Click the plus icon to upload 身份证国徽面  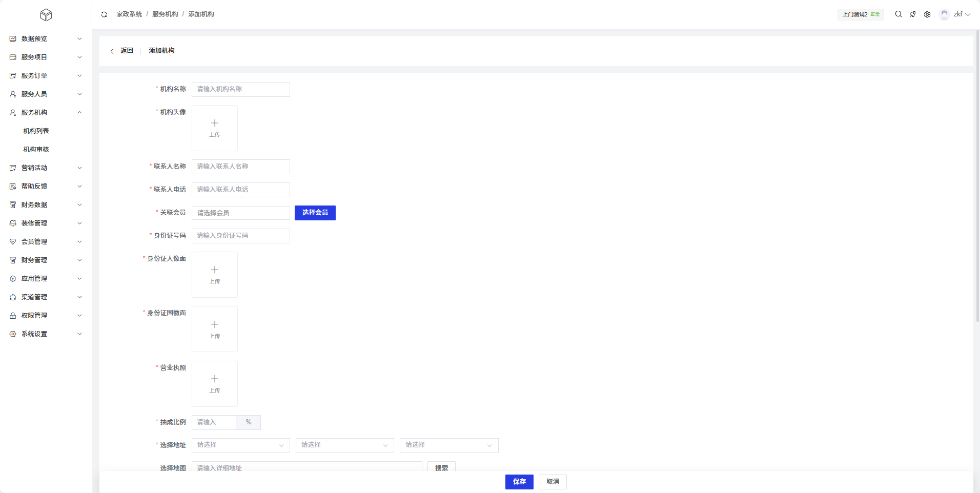coord(215,324)
